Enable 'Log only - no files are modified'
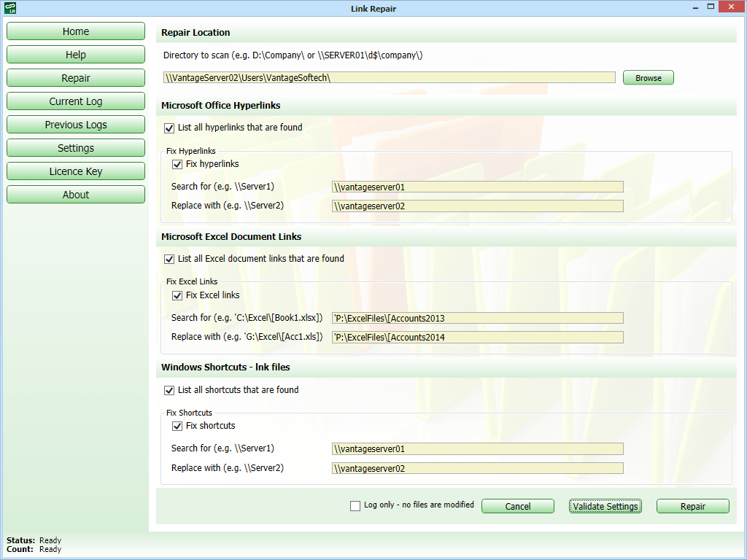This screenshot has height=560, width=747. click(355, 505)
